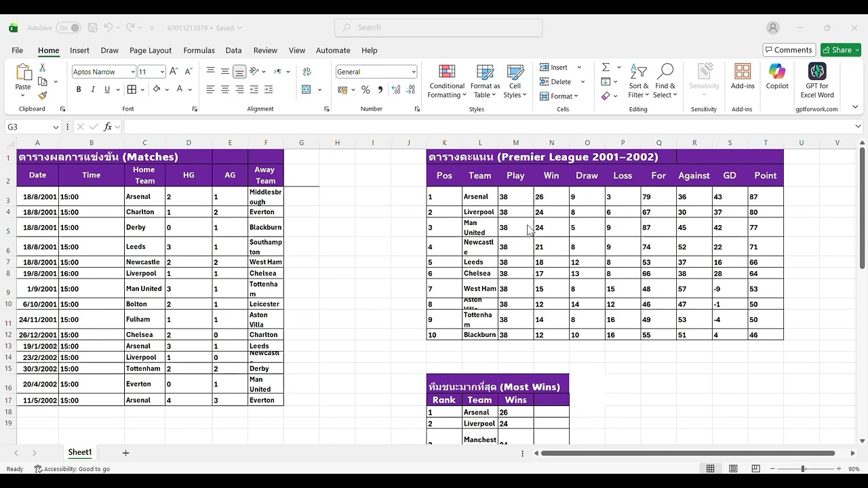Apply Comma Style number format
Screen dimensions: 868x488
(380, 89)
